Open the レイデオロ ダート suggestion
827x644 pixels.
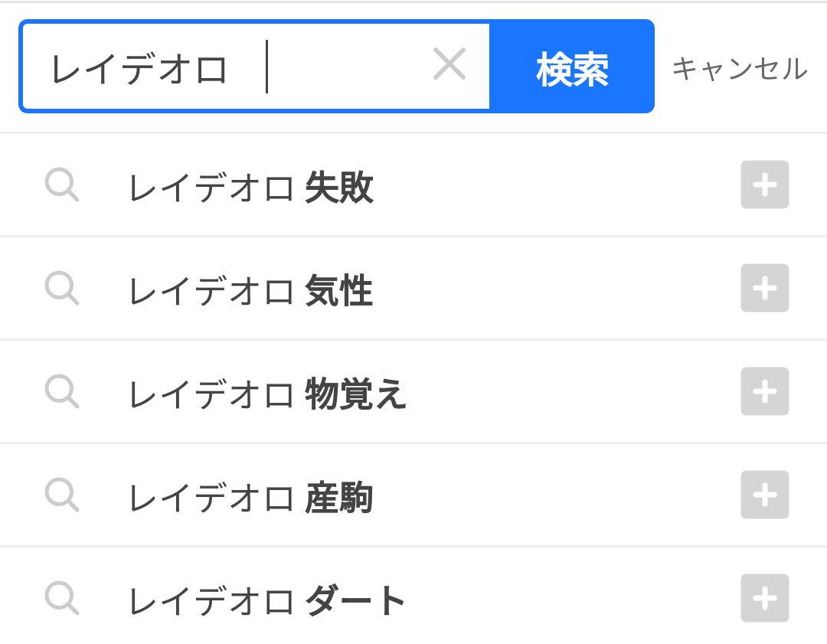tap(266, 601)
